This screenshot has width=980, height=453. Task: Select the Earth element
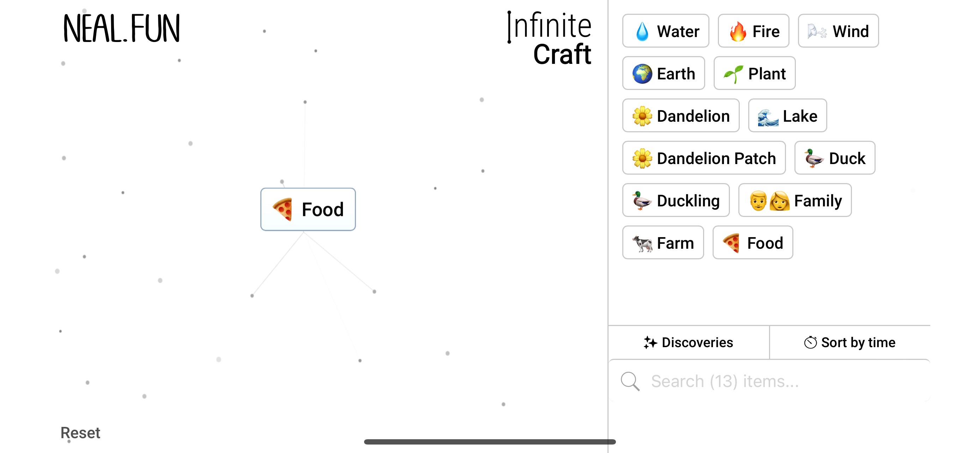pyautogui.click(x=664, y=73)
